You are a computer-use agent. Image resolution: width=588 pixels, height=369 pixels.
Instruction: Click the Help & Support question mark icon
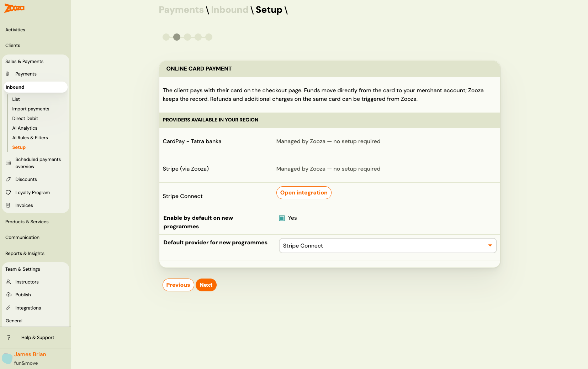click(x=9, y=337)
